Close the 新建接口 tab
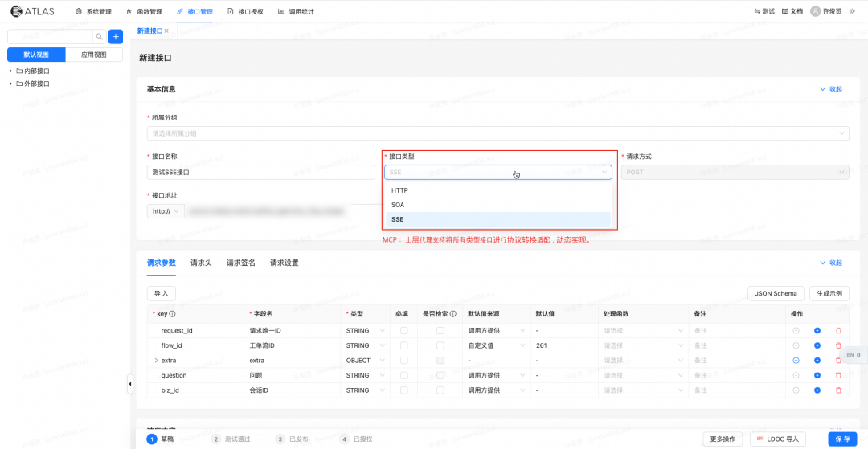This screenshot has width=868, height=449. coord(166,31)
